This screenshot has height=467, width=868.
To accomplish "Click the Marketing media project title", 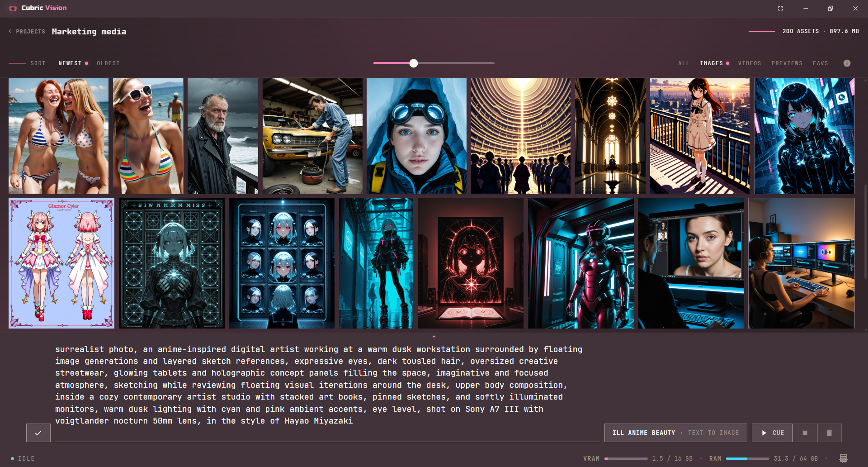I will click(x=89, y=32).
